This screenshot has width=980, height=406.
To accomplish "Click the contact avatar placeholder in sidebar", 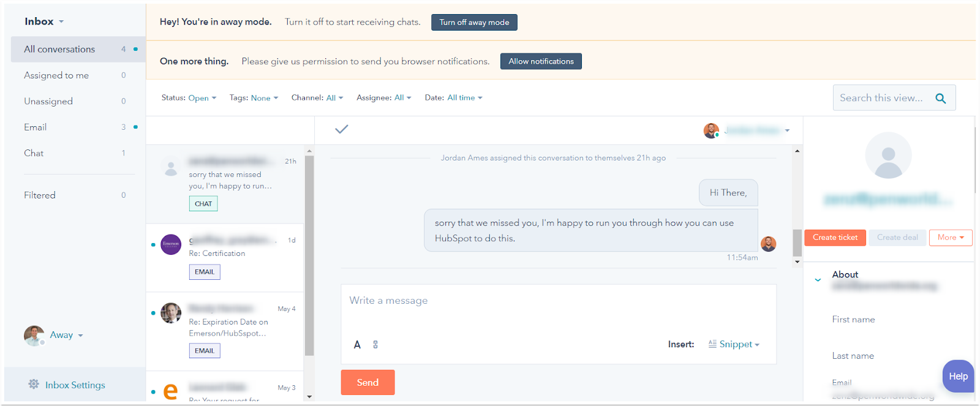I will coord(888,156).
